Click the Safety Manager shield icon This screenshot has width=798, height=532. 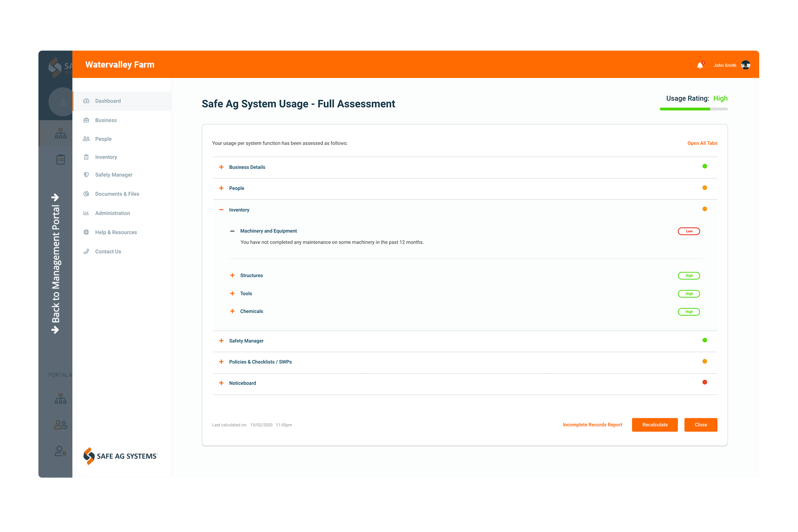[86, 174]
